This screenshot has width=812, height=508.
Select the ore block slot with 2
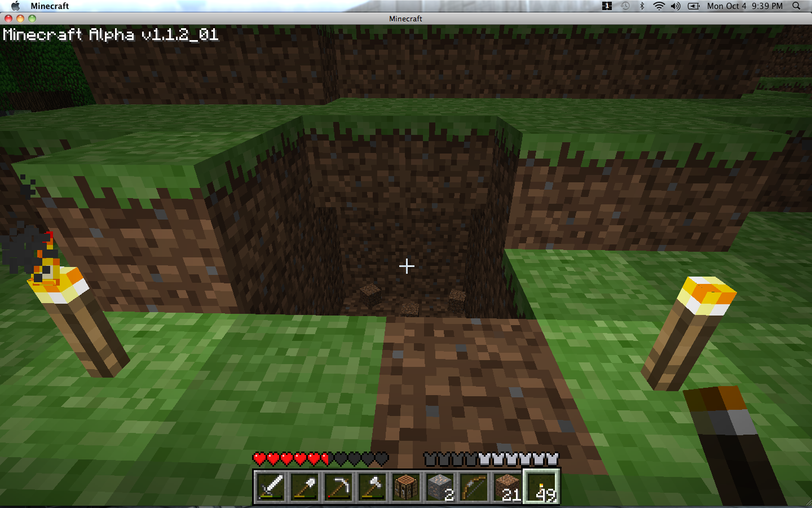[x=440, y=487]
